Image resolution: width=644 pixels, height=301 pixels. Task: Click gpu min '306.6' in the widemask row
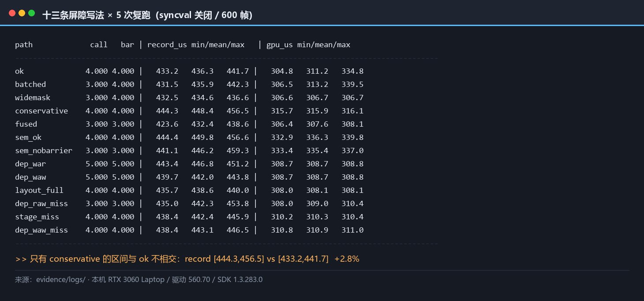tap(282, 98)
